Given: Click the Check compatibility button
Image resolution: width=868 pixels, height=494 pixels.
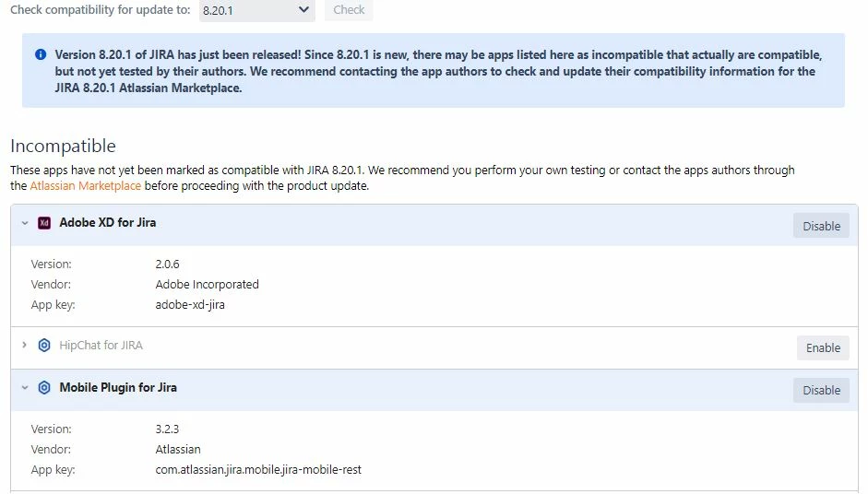Looking at the screenshot, I should 349,10.
